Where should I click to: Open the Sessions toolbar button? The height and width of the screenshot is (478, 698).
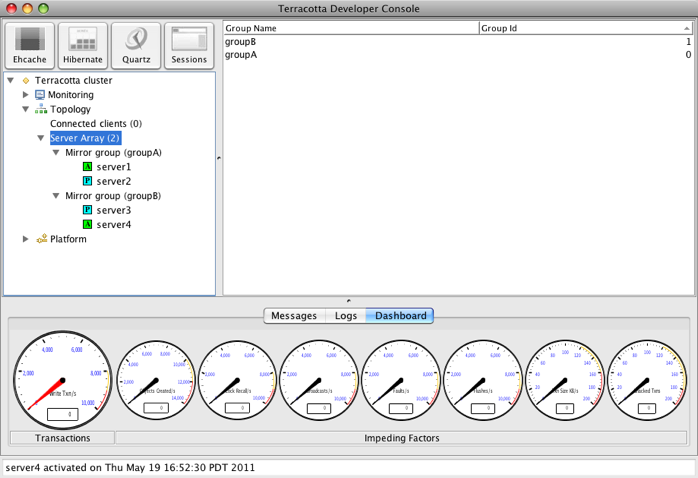pos(189,46)
